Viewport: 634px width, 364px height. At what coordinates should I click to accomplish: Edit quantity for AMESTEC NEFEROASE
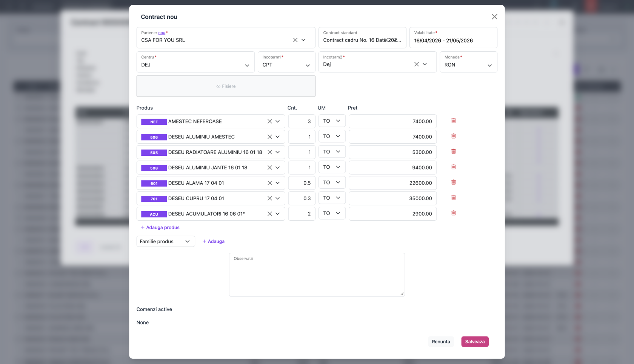[302, 121]
